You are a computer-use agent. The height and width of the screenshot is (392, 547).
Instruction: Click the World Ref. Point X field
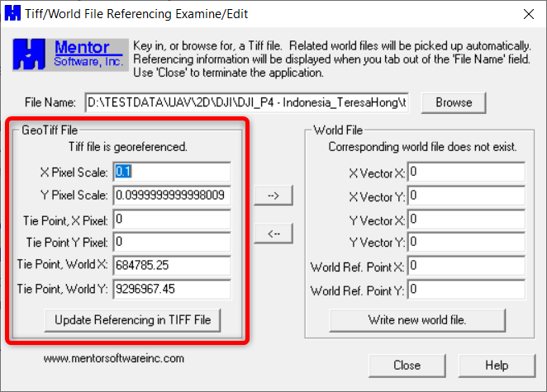click(x=466, y=266)
